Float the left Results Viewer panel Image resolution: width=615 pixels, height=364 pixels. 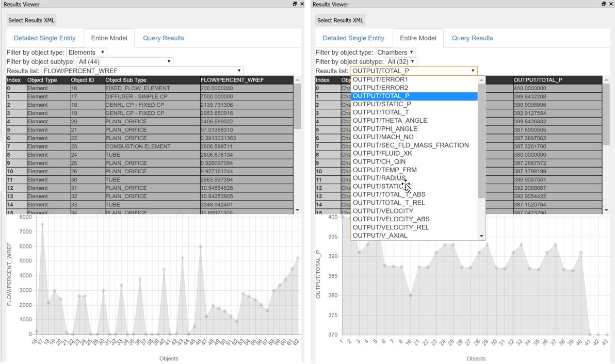coord(295,4)
